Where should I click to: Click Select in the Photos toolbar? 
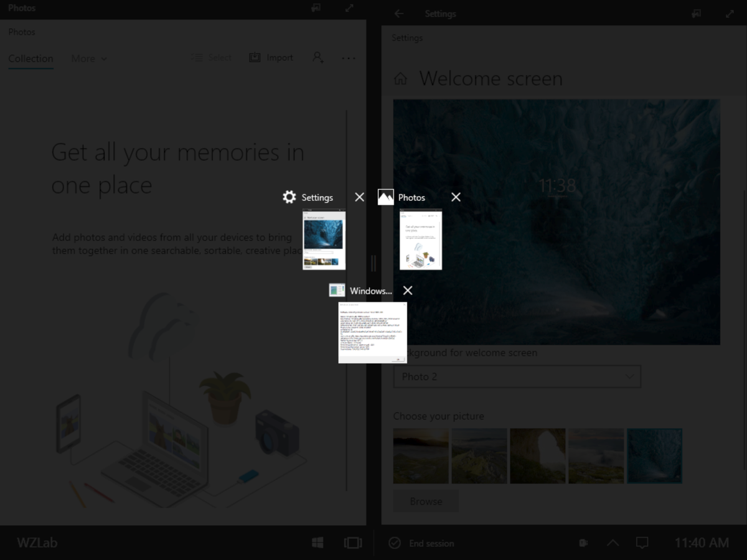click(212, 57)
